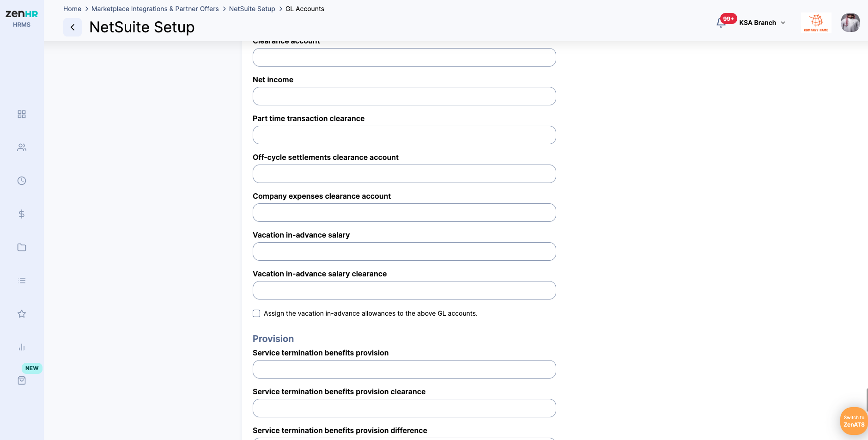Click the page vertical scrollbar thumb
The height and width of the screenshot is (440, 868).
pyautogui.click(x=867, y=400)
